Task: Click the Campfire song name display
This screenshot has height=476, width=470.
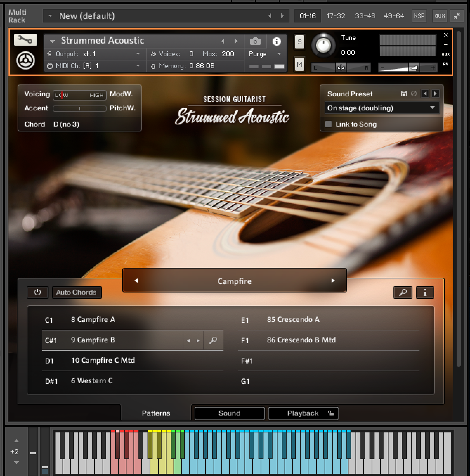Action: point(235,281)
